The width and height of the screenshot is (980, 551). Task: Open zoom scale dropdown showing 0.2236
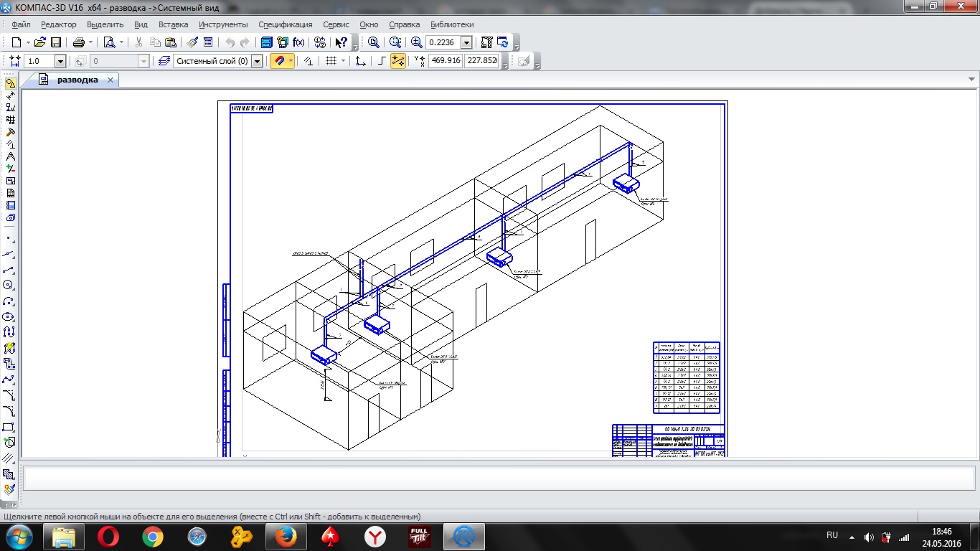pyautogui.click(x=466, y=42)
